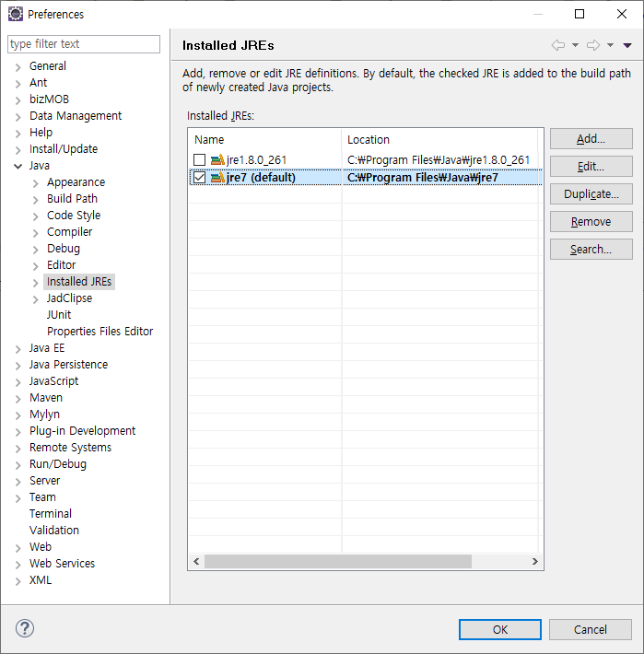Open the back history dropdown arrow

point(575,45)
